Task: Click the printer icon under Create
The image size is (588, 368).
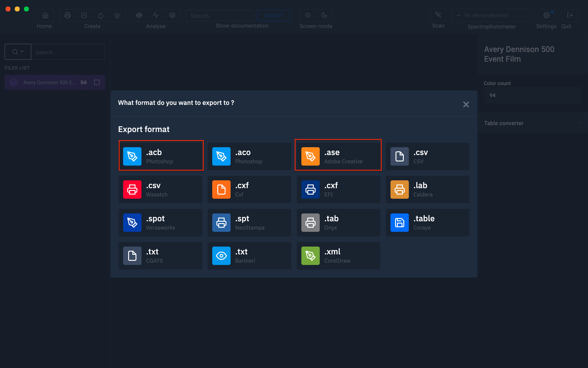Action: (68, 15)
